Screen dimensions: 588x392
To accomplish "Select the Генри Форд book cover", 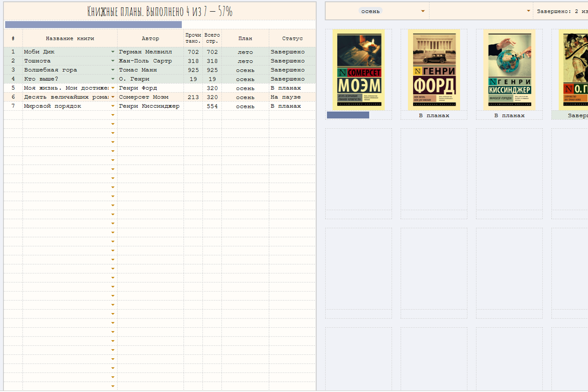I will 434,70.
